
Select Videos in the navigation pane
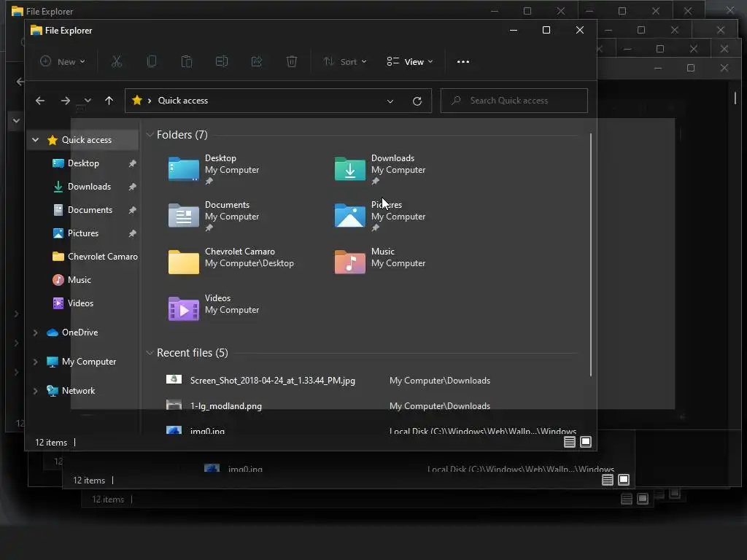80,303
